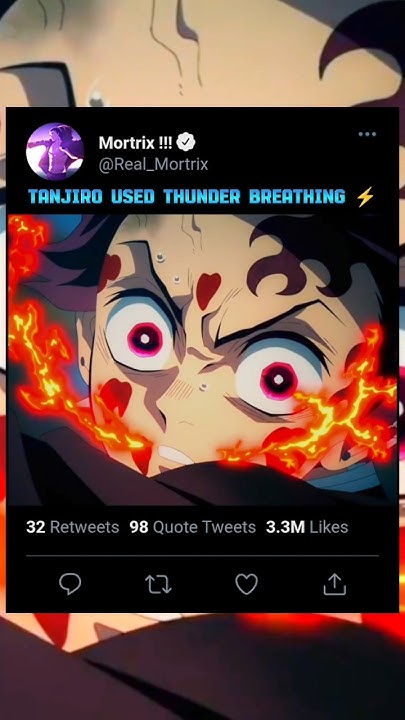View the 98 Quote Tweets list

pyautogui.click(x=192, y=527)
